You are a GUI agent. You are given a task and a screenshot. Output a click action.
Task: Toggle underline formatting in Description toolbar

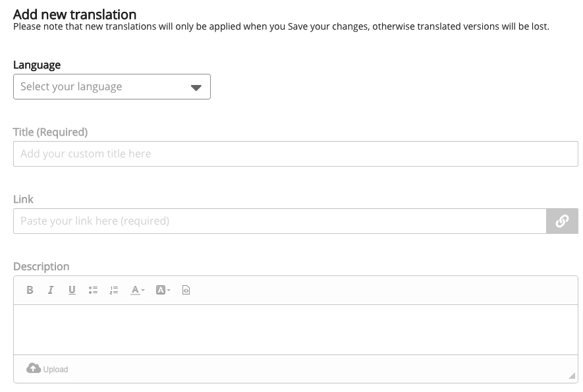click(x=72, y=290)
